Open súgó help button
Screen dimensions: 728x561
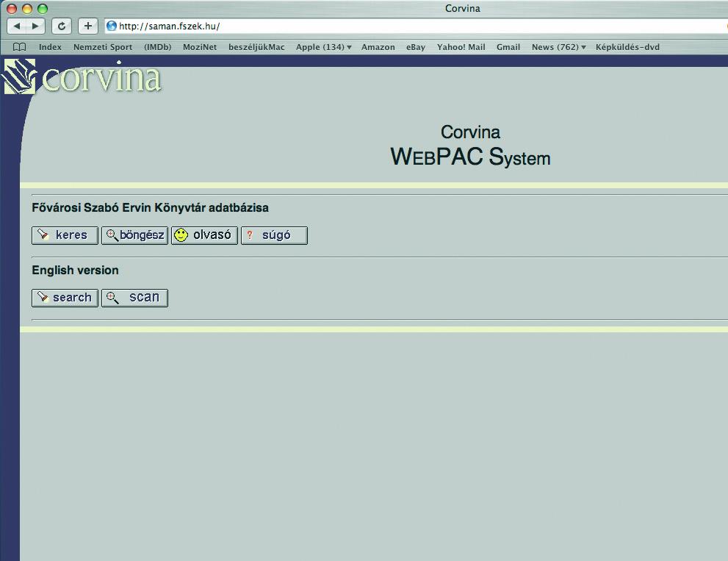(x=274, y=235)
